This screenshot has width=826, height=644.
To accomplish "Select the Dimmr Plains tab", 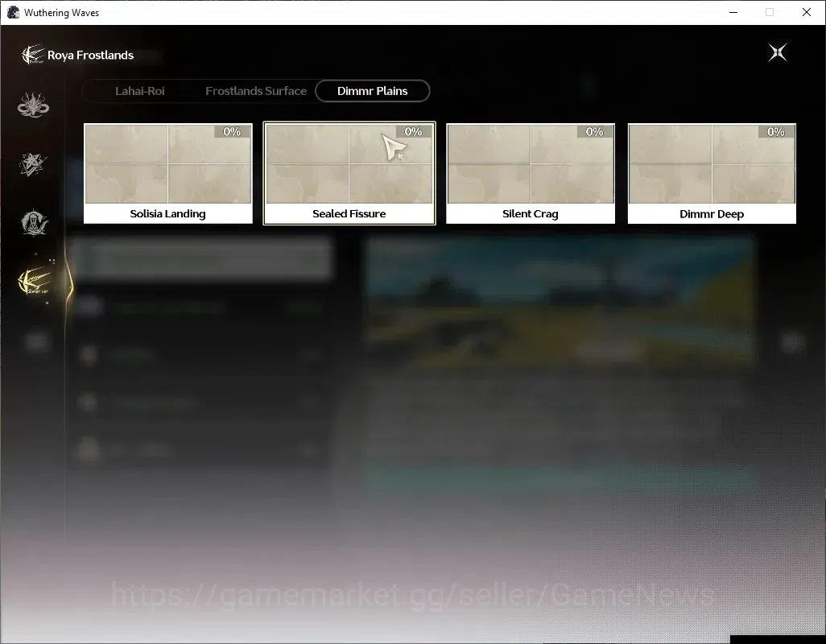I will [x=373, y=91].
